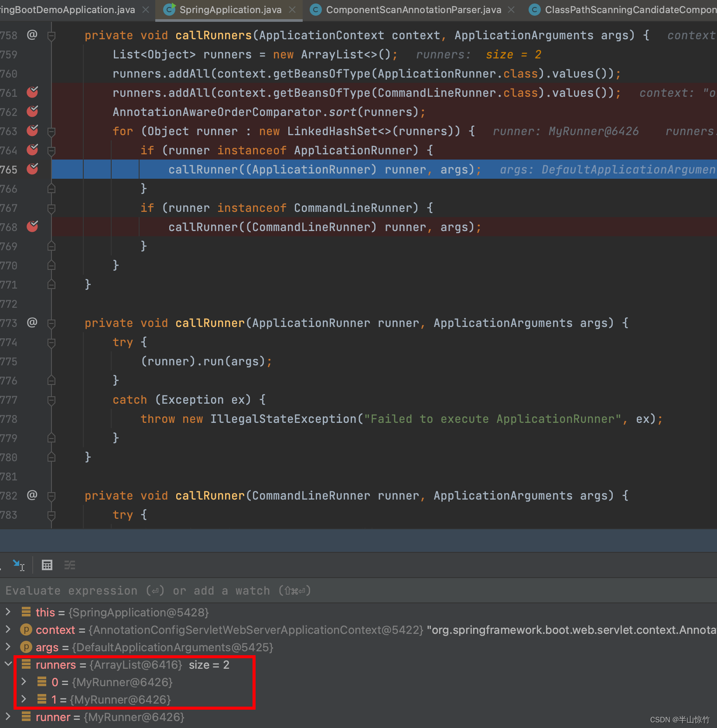The height and width of the screenshot is (728, 717).
Task: Close the SpringApplication.java tab
Action: coord(292,10)
